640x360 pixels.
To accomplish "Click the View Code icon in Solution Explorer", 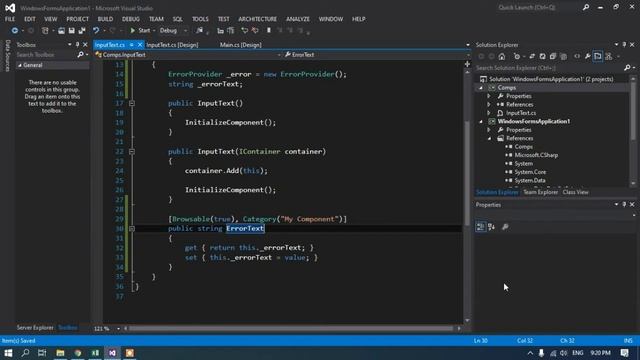I will click(577, 57).
